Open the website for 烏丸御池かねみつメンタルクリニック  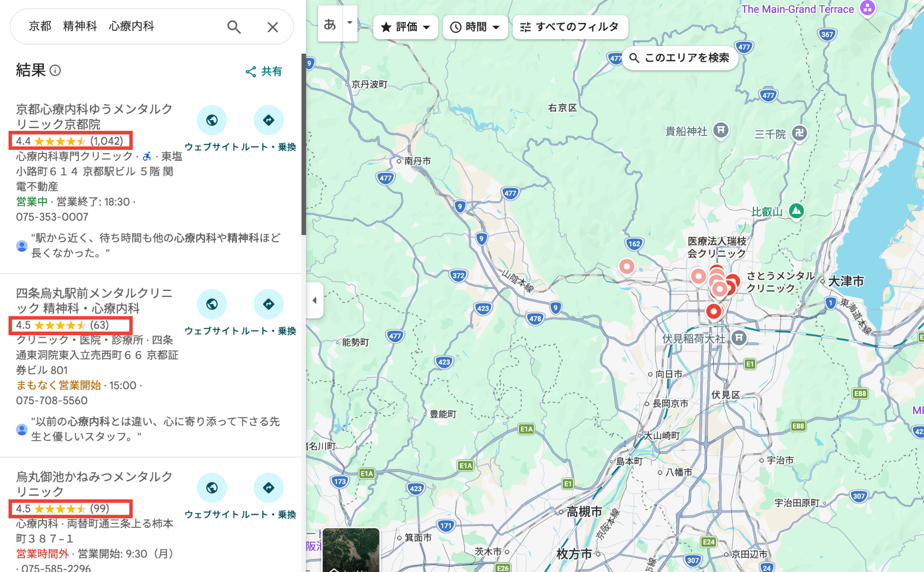tap(212, 487)
